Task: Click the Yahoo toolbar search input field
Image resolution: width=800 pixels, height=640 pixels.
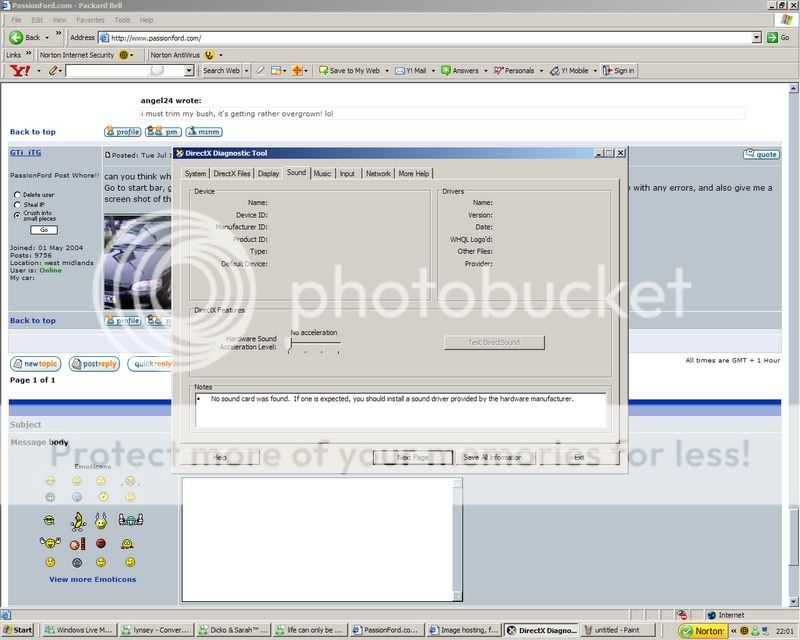Action: (x=124, y=70)
